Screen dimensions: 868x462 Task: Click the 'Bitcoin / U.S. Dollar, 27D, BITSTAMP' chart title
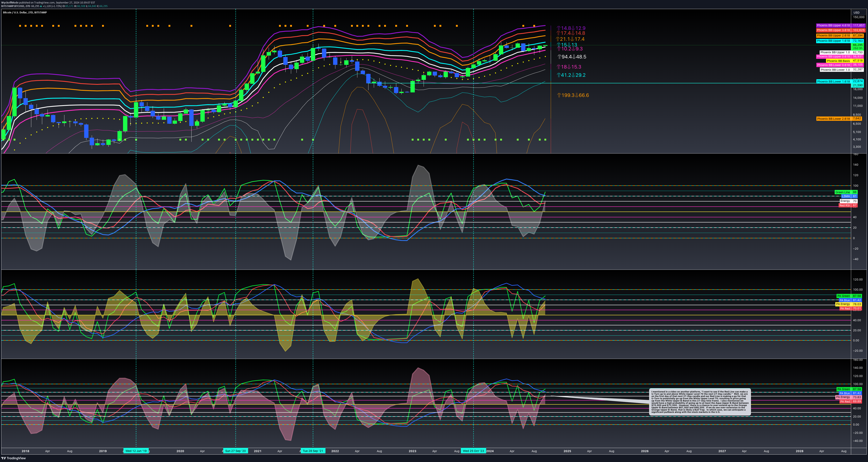[x=25, y=13]
